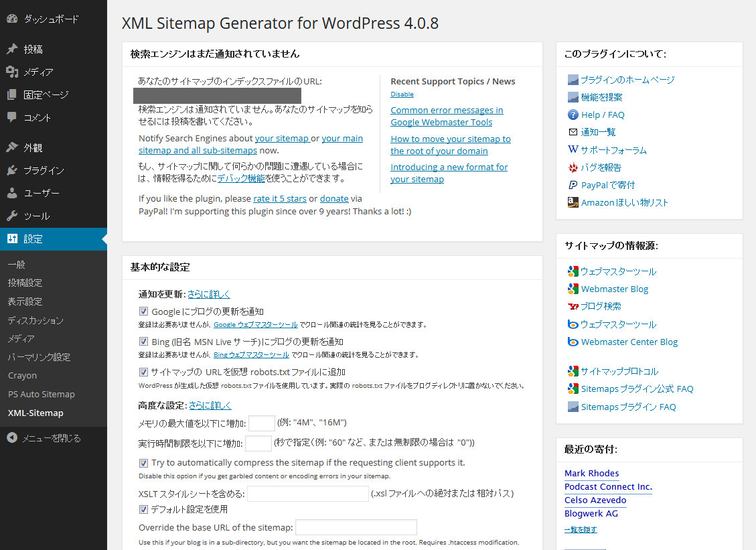Open Common error messages in Google Webmaster Tools link
Viewport: 756px width, 550px height.
(447, 117)
